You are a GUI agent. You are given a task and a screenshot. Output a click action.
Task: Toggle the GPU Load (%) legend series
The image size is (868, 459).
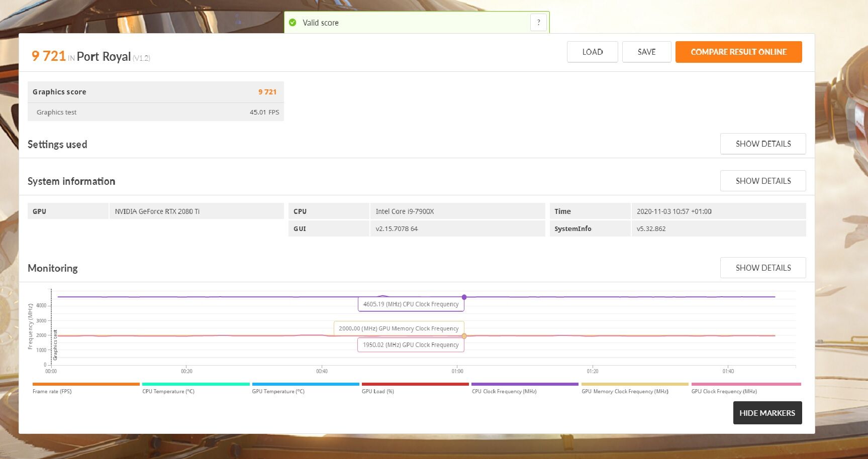(415, 388)
